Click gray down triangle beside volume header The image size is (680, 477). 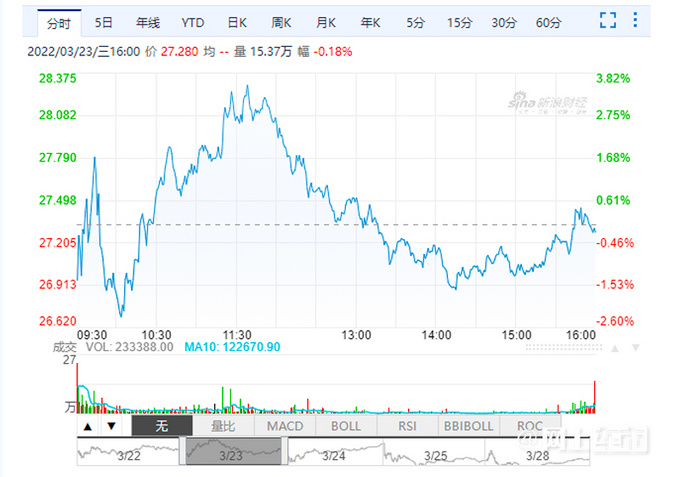[x=636, y=347]
